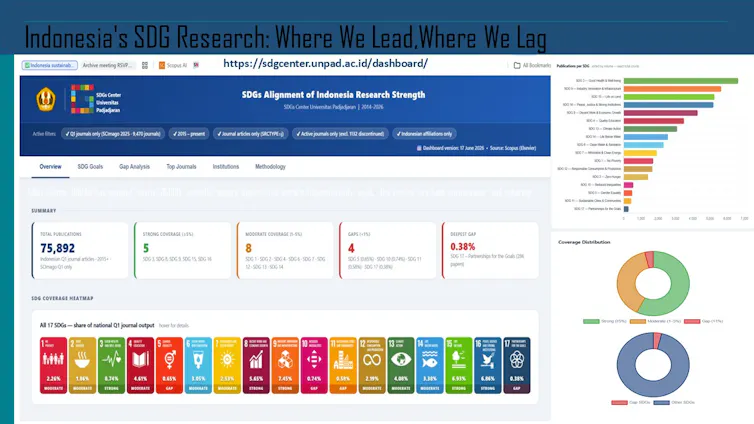754x424 pixels.
Task: Open the tab groups grid icon
Action: click(x=145, y=65)
